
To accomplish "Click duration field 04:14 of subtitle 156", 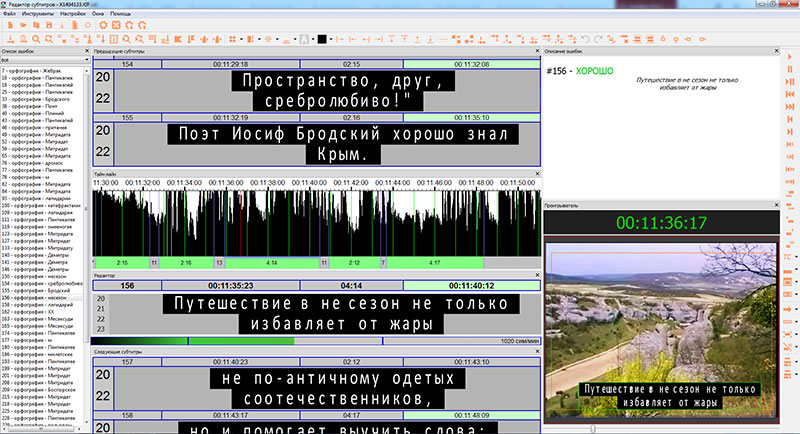I will pos(352,286).
